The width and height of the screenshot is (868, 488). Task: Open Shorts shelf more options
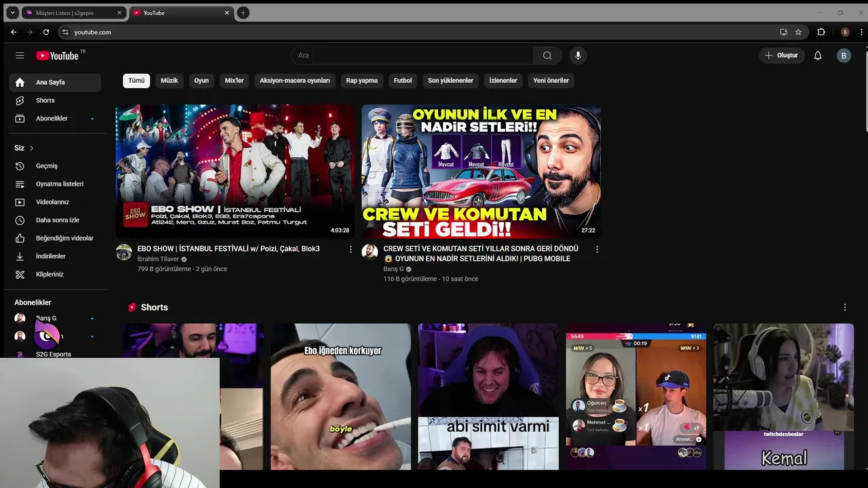845,307
